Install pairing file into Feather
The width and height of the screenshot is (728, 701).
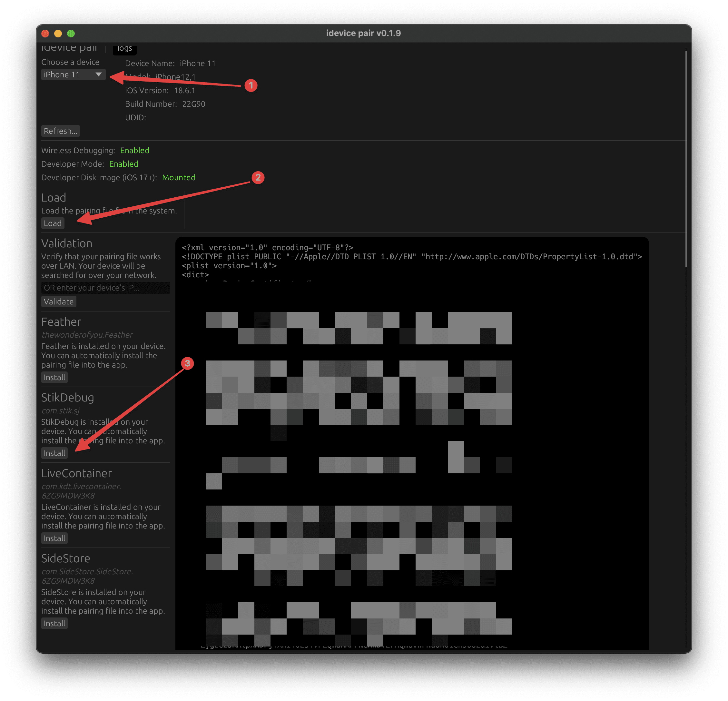pos(54,378)
